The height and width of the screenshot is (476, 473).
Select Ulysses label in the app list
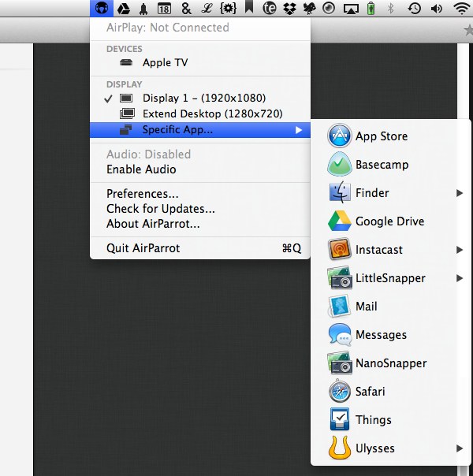375,448
